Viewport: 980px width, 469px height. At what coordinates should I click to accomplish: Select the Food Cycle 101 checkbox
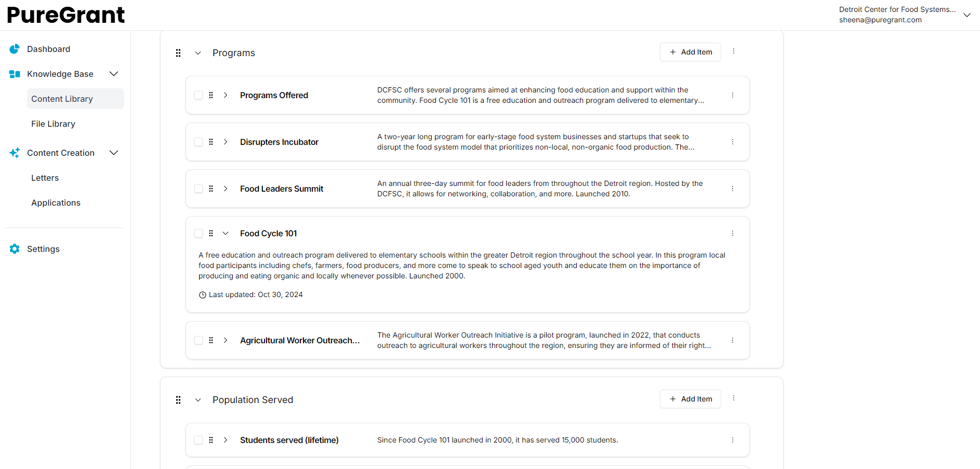(198, 233)
